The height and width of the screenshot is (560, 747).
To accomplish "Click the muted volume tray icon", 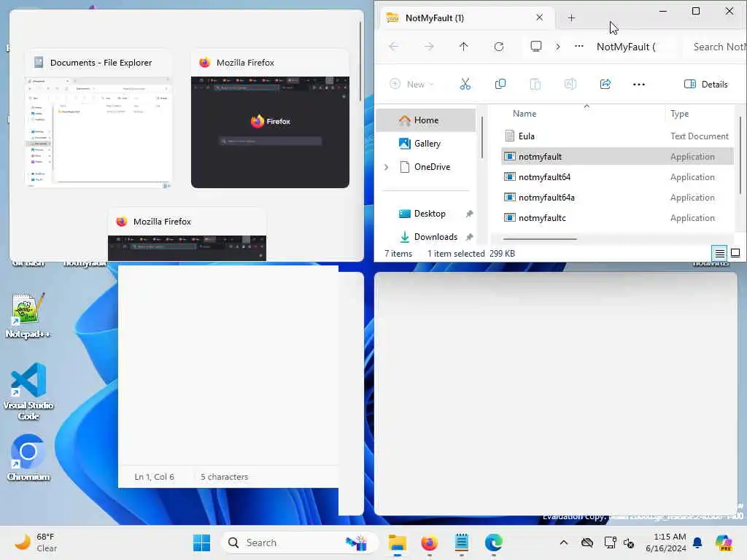I will click(629, 542).
